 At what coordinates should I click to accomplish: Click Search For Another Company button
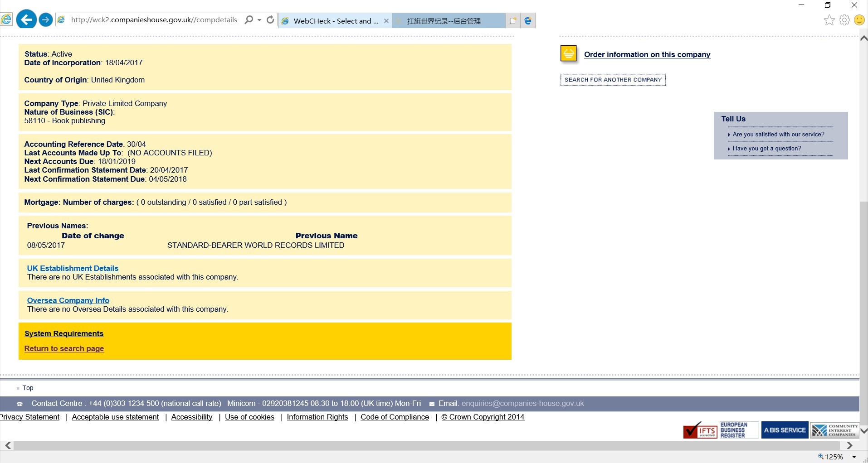coord(613,80)
